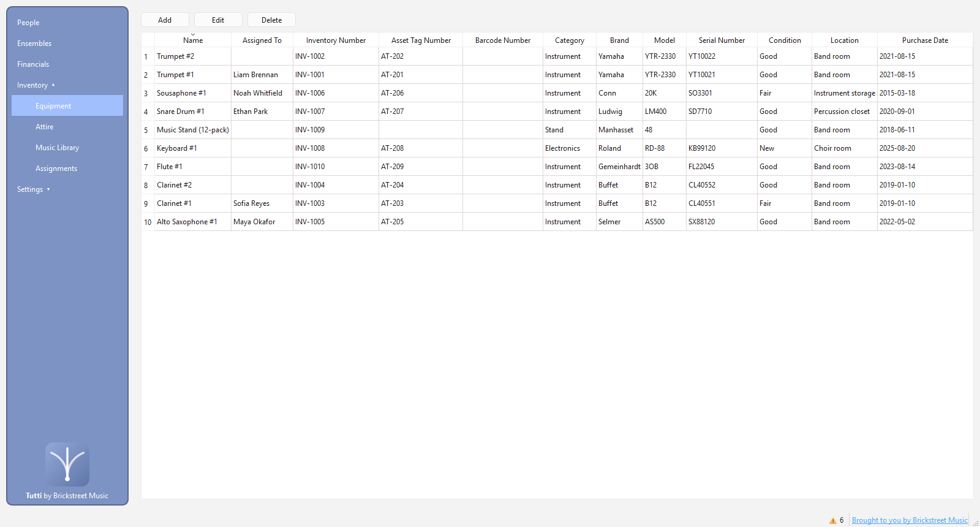Click the Barcode Number column header
Viewport: 980px width, 527px height.
click(503, 40)
